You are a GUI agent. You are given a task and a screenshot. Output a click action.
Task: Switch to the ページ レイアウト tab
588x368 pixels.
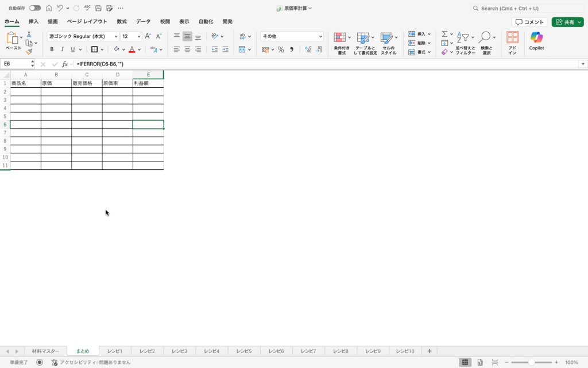[x=87, y=21]
